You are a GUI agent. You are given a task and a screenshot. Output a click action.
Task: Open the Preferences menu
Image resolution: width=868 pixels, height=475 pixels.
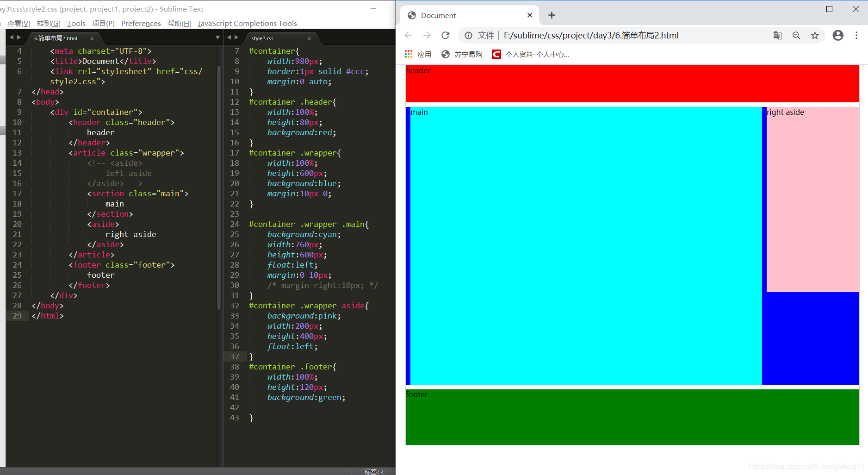click(x=141, y=23)
